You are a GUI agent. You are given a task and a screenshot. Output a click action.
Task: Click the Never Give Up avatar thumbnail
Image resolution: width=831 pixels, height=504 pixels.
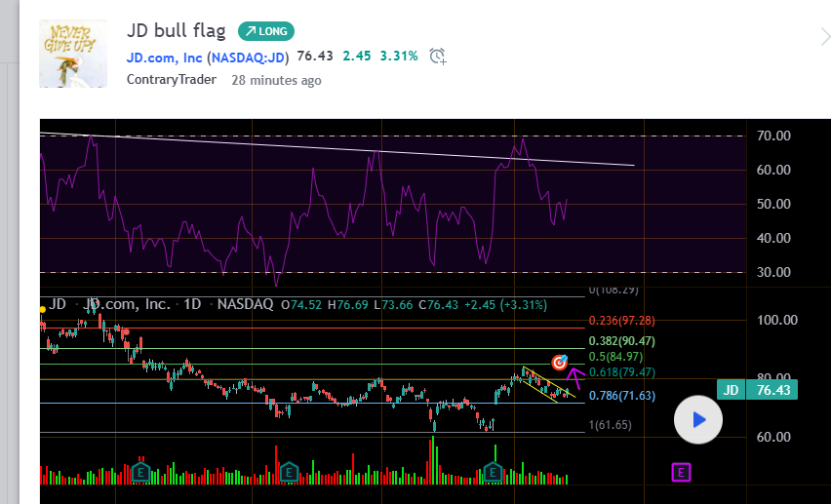(73, 54)
